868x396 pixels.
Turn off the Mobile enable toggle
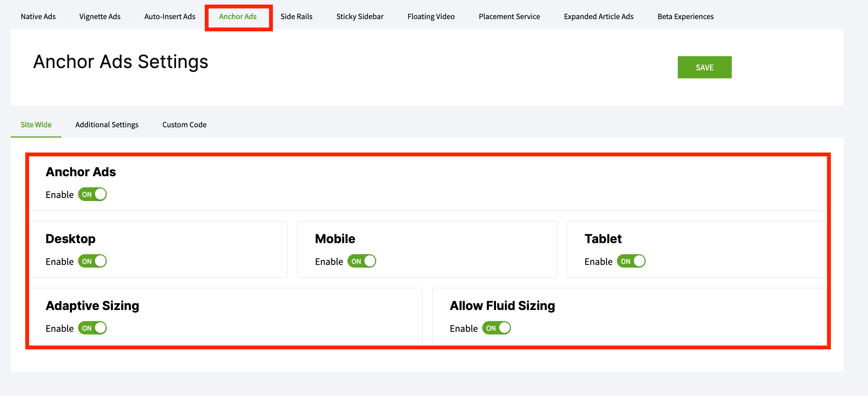pyautogui.click(x=362, y=261)
